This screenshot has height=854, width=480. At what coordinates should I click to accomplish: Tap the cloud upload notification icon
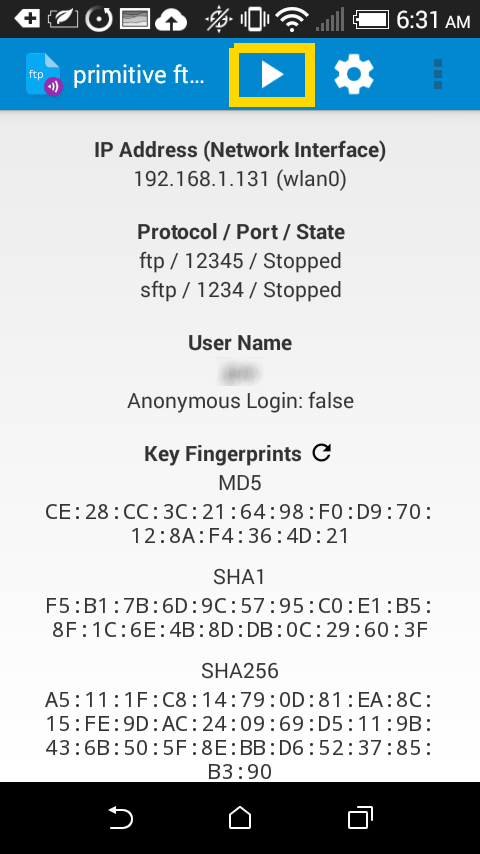(x=171, y=20)
